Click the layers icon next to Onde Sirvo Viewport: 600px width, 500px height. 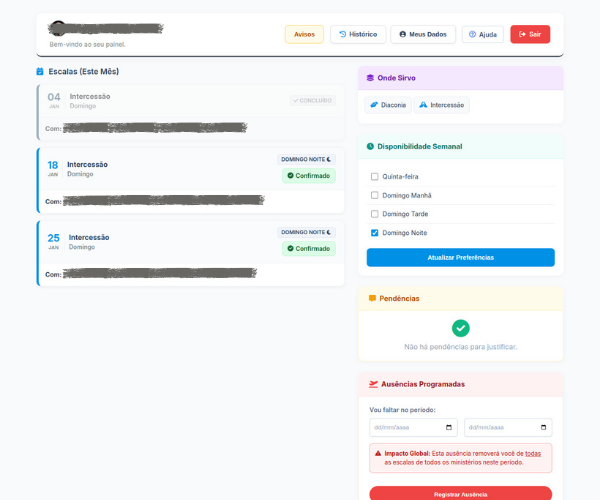[x=370, y=77]
